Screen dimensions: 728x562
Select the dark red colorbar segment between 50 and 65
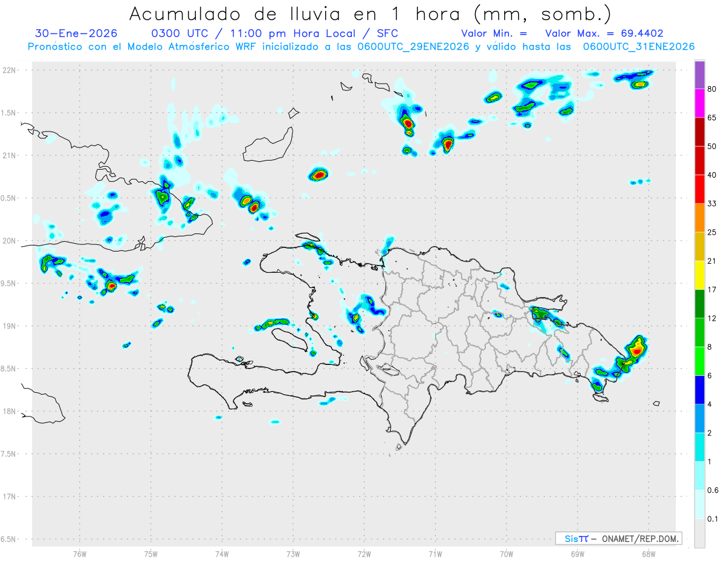pos(699,132)
